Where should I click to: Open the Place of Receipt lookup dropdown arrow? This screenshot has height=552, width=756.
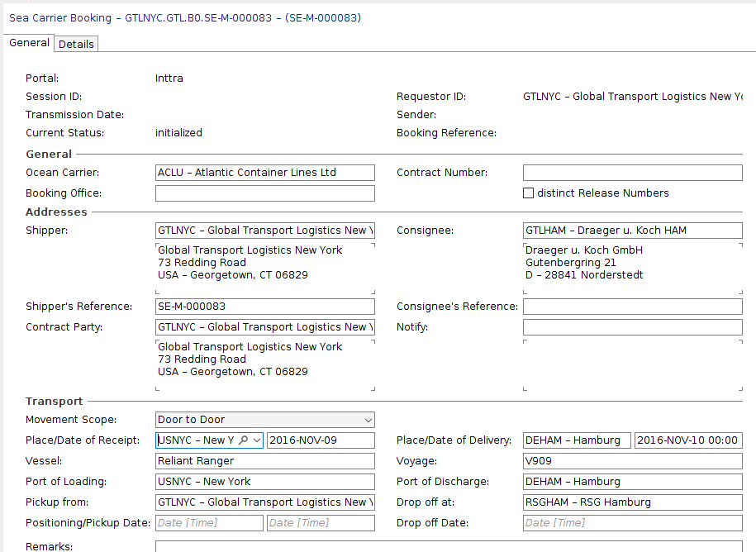pos(256,440)
